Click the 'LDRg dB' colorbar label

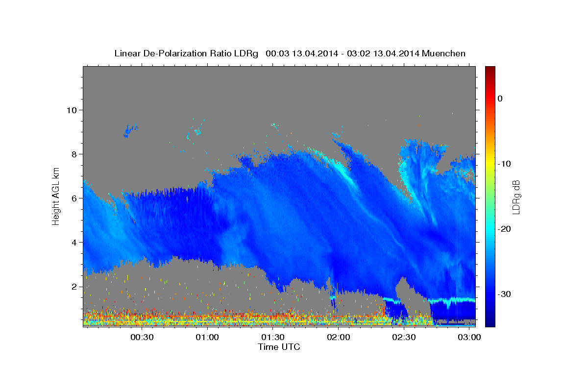516,197
